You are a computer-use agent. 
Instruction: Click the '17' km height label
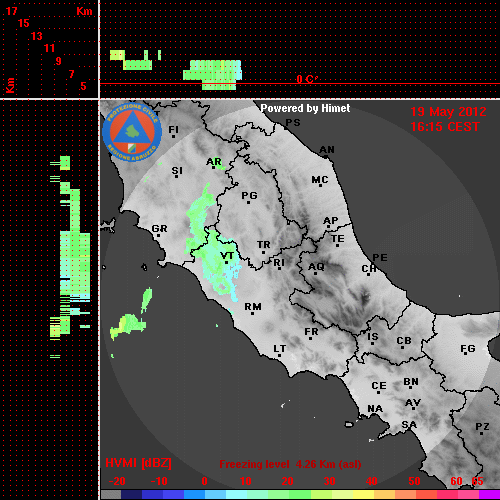pos(11,11)
